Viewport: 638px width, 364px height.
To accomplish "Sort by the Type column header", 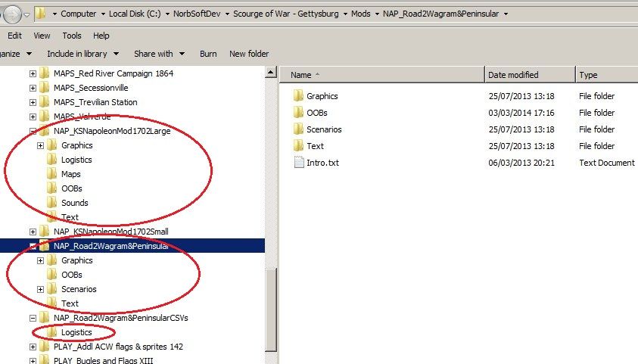I will tap(607, 75).
